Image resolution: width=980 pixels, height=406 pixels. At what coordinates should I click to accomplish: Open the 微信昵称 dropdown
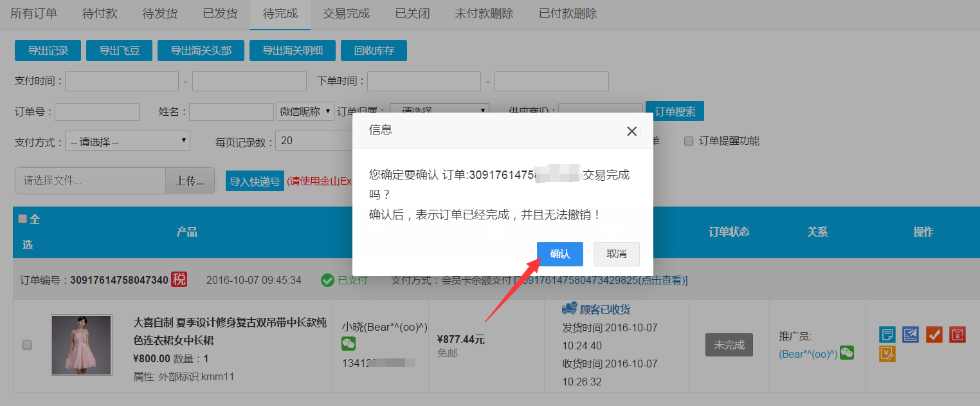pyautogui.click(x=305, y=111)
